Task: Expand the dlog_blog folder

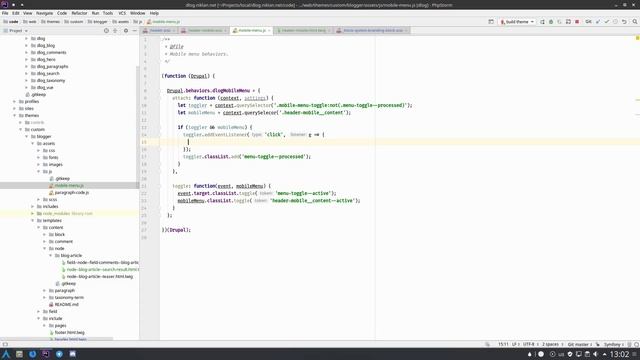Action: point(27,45)
